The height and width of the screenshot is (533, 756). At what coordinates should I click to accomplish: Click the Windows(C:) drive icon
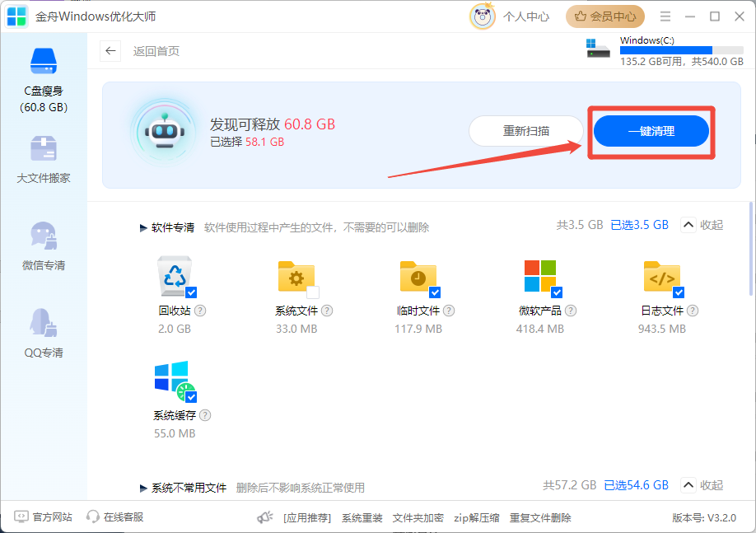pos(598,49)
